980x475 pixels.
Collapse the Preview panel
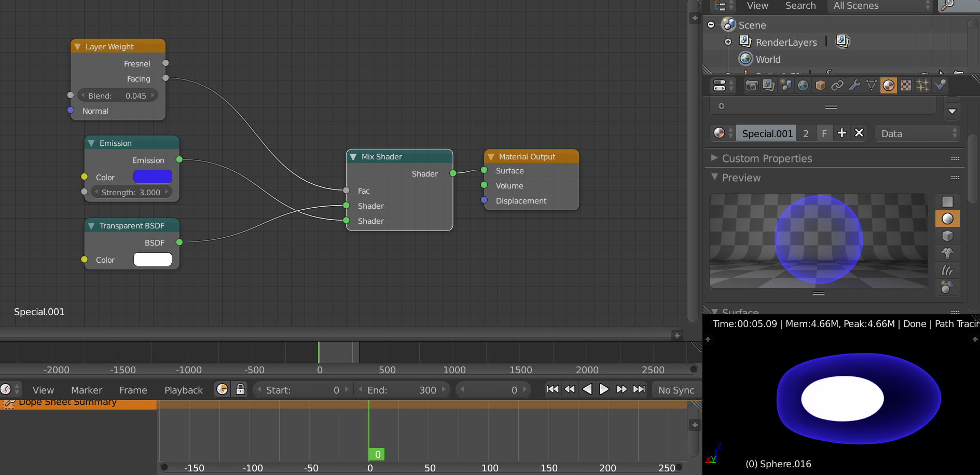[715, 177]
